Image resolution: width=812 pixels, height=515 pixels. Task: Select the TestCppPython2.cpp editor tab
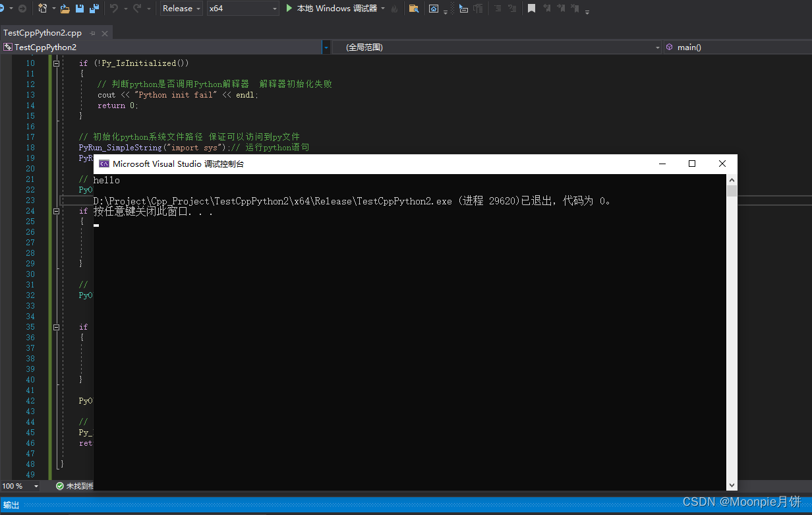[42, 32]
